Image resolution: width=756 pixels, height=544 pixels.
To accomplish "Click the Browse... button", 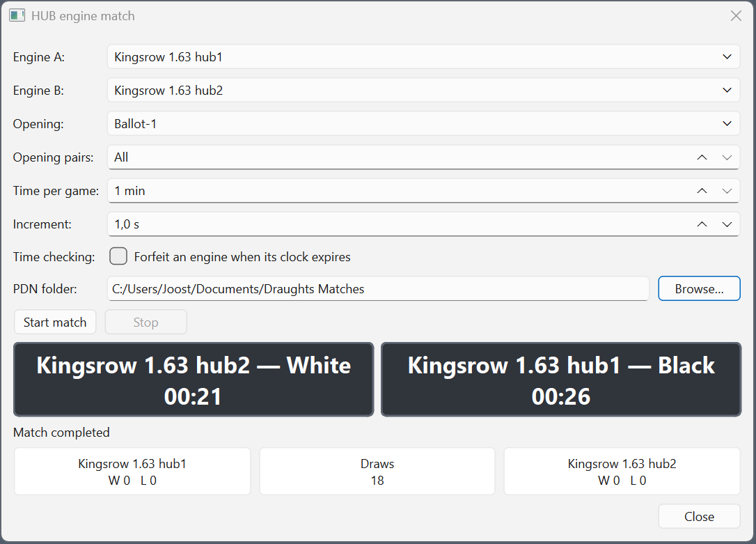I will pyautogui.click(x=699, y=288).
